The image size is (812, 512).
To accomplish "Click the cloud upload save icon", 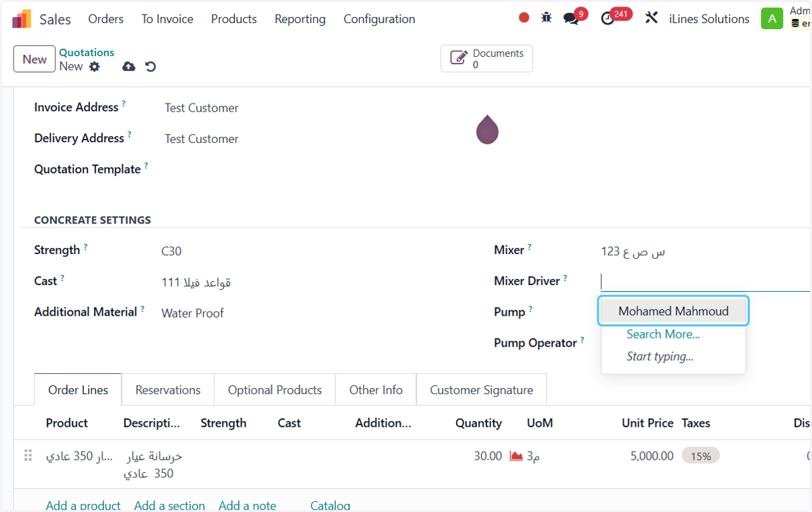I will (x=129, y=66).
